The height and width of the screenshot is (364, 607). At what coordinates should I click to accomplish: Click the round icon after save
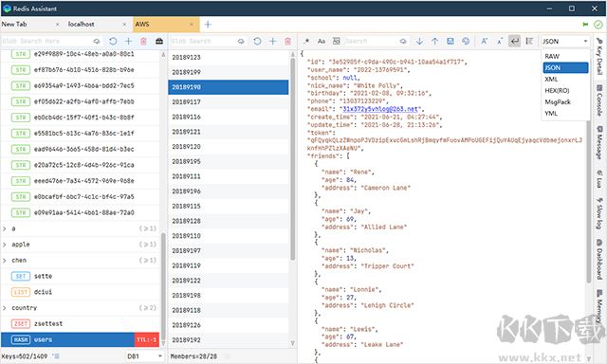click(x=466, y=41)
